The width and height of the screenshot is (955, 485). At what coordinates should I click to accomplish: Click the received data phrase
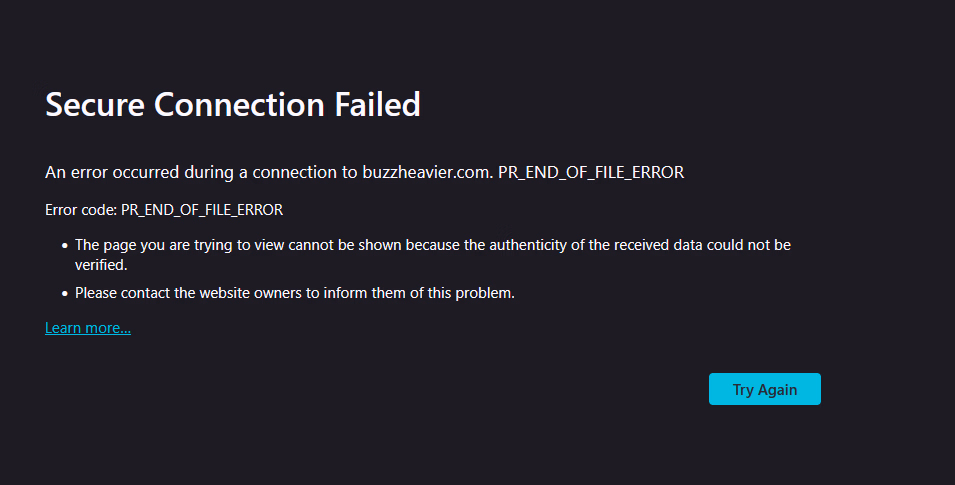658,245
